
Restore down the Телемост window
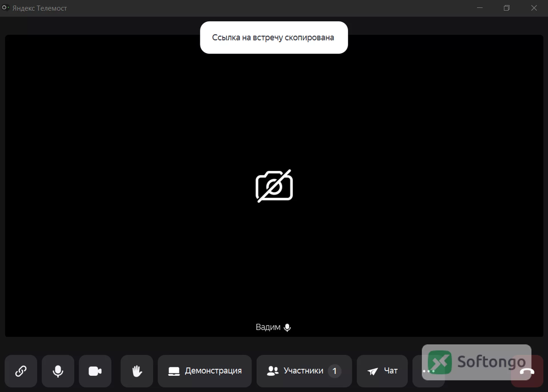pos(507,8)
